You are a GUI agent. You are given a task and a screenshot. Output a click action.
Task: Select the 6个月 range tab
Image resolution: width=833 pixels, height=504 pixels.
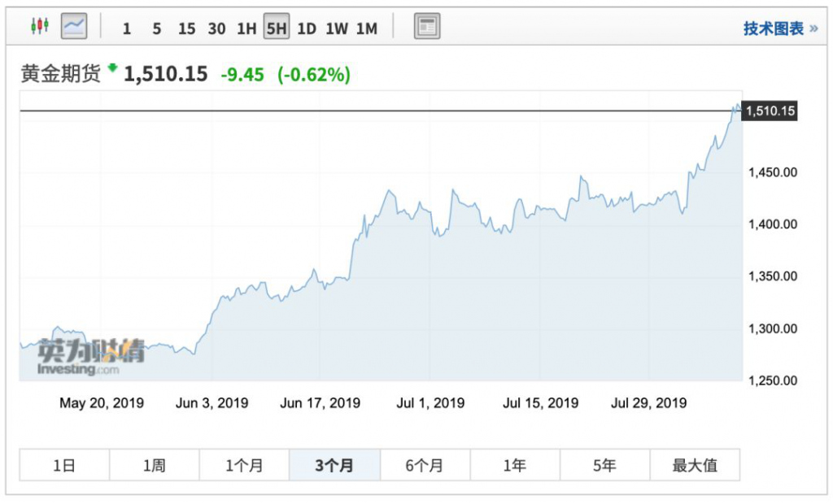(425, 466)
